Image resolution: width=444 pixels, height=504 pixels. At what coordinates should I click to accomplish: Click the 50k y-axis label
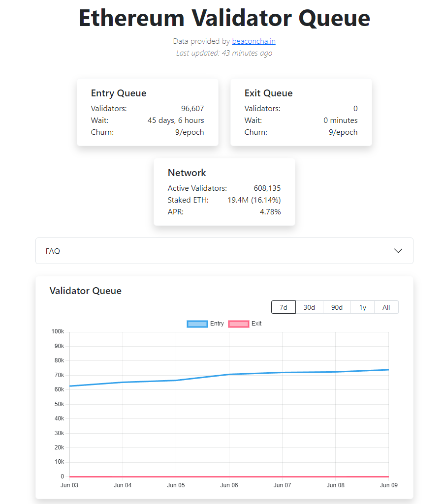[x=59, y=404]
